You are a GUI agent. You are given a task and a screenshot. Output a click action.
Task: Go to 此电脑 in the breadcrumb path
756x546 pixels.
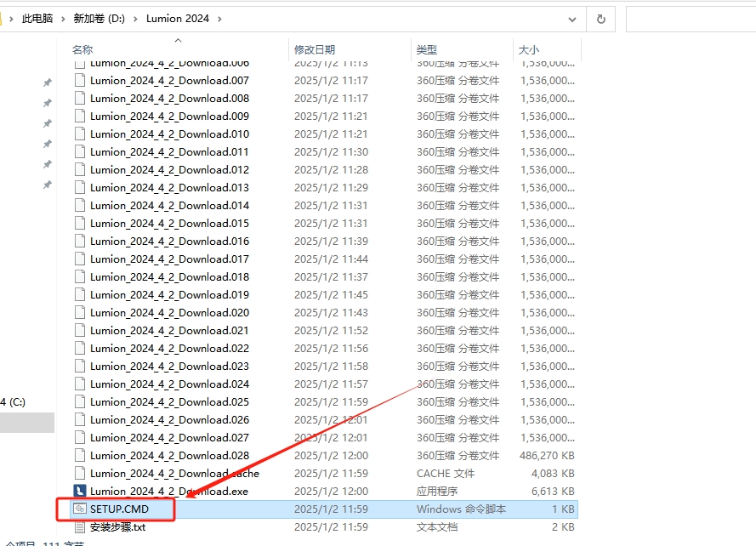point(37,19)
